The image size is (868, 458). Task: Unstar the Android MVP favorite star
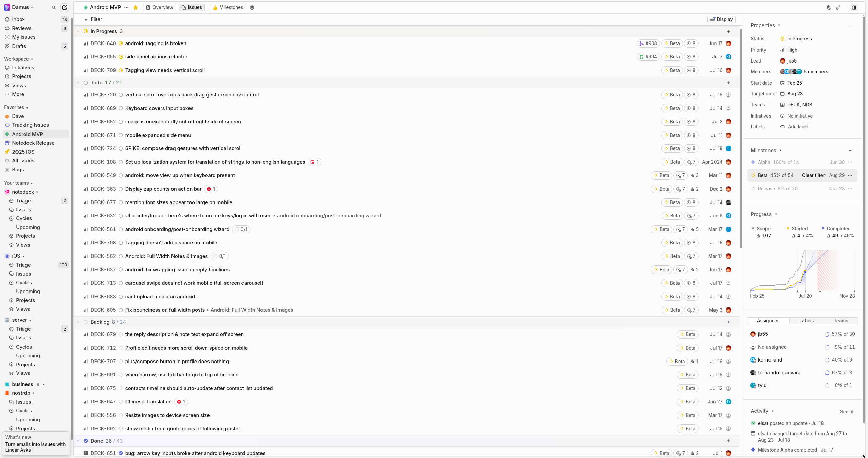click(135, 7)
